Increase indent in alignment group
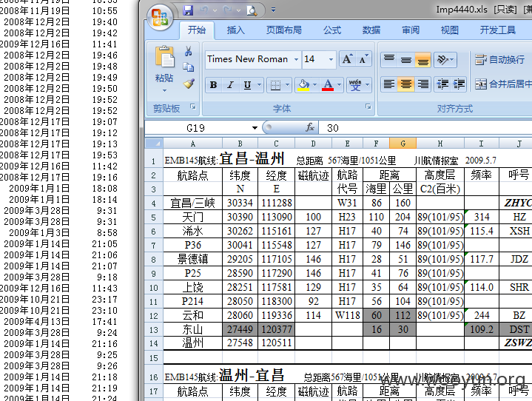Screen dimensions: 532x401 459,84
